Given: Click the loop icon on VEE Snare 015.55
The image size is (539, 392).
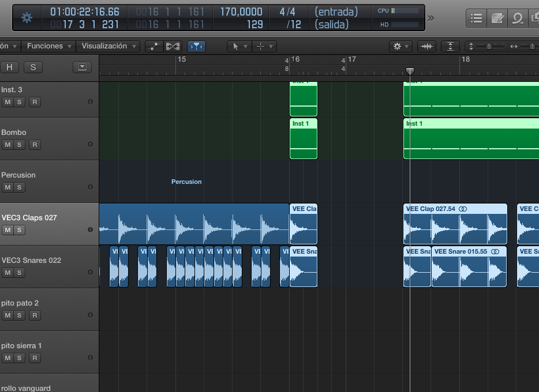Looking at the screenshot, I should [x=495, y=251].
